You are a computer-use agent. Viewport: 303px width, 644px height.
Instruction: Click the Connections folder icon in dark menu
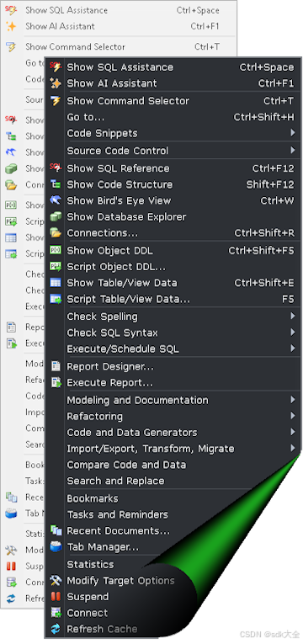pos(56,233)
